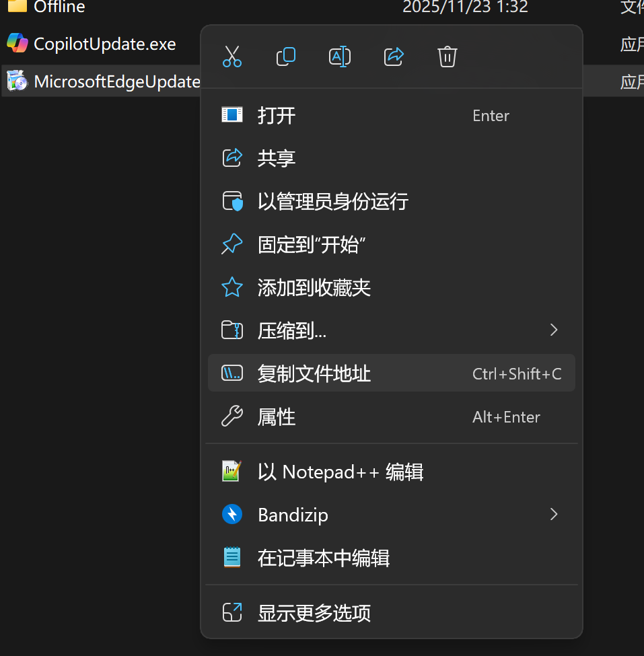Run as administrator via 以管理员身份运行
The width and height of the screenshot is (644, 656).
[x=332, y=202]
